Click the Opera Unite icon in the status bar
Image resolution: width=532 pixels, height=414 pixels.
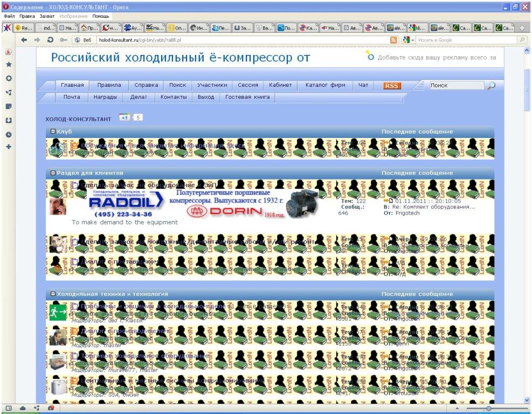(x=37, y=408)
